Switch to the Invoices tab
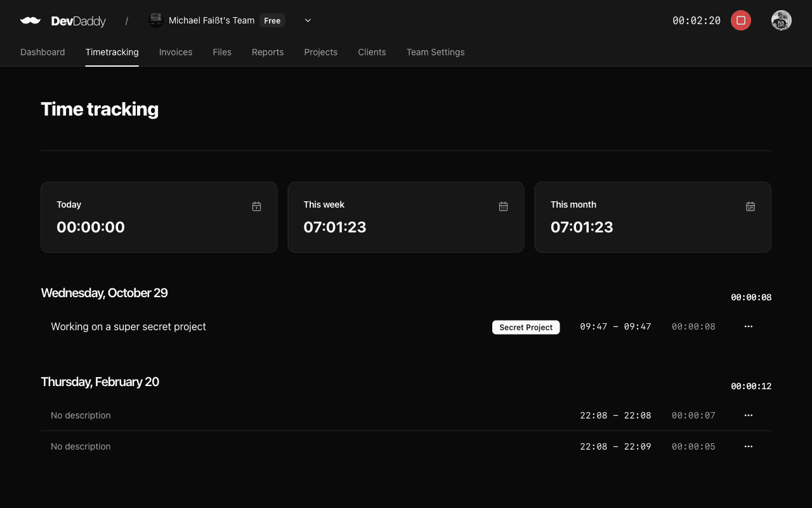Image resolution: width=812 pixels, height=508 pixels. (176, 52)
